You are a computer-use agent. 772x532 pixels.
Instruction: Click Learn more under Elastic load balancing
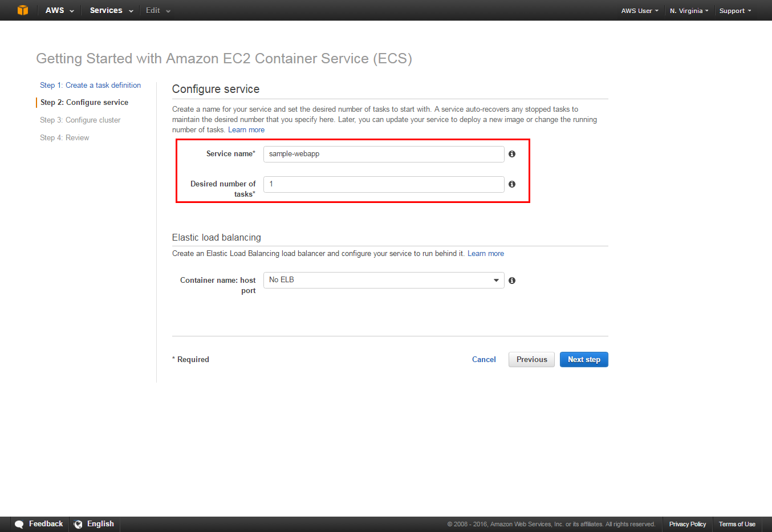[486, 253]
